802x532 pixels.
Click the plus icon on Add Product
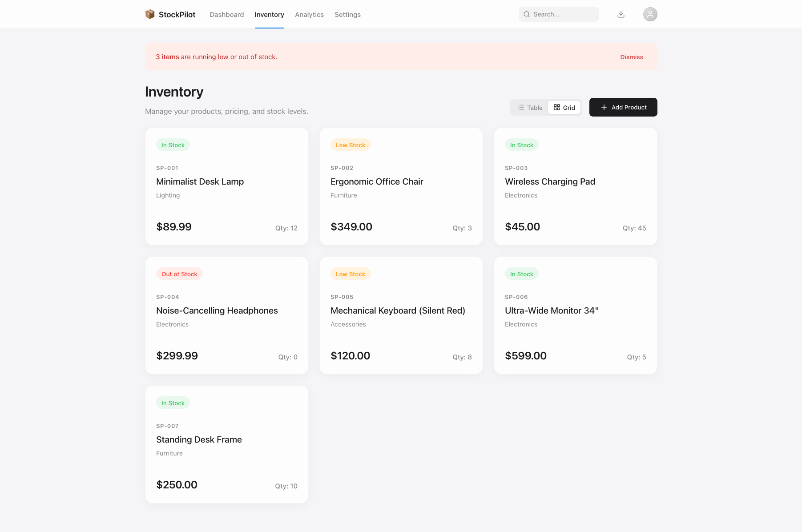[x=604, y=107]
